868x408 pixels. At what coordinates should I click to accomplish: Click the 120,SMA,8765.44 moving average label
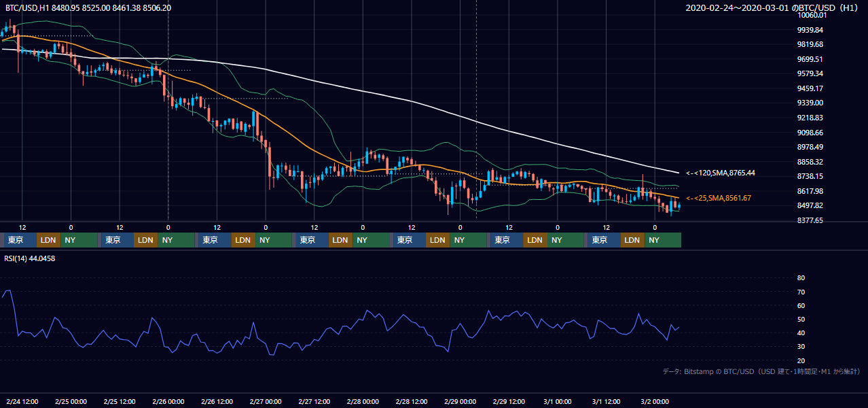[x=721, y=173]
